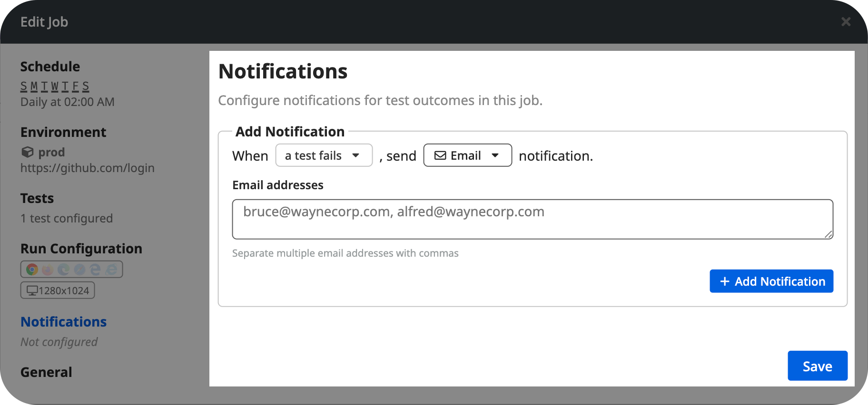This screenshot has width=868, height=405.
Task: Toggle Friday in the weekly schedule
Action: [x=76, y=86]
